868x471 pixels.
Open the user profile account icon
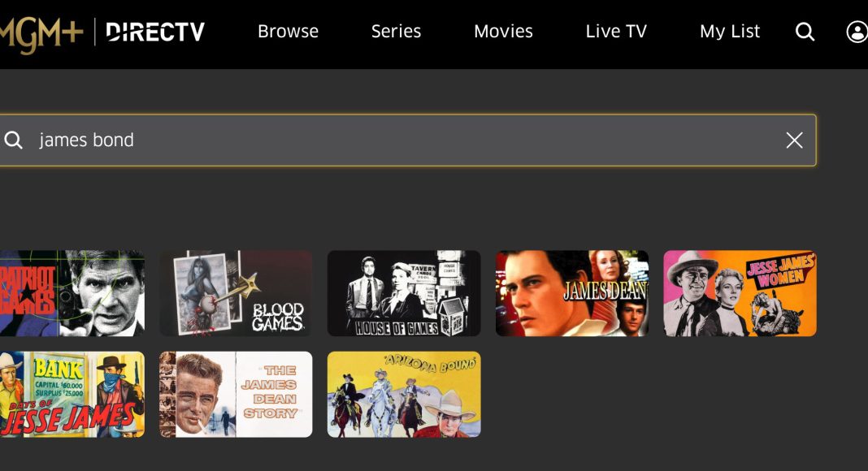pyautogui.click(x=857, y=32)
